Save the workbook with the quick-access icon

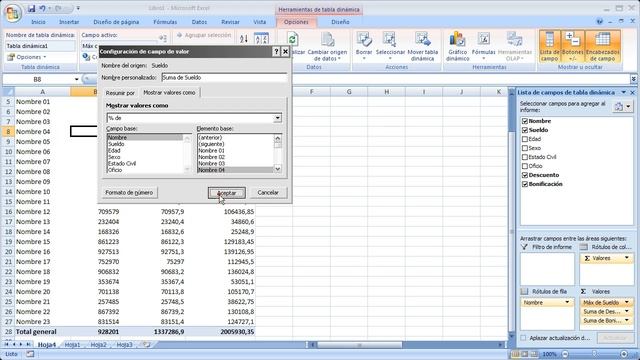point(31,8)
